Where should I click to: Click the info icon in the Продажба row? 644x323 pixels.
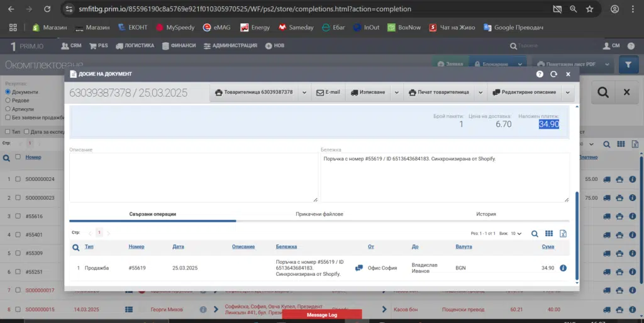pyautogui.click(x=563, y=268)
